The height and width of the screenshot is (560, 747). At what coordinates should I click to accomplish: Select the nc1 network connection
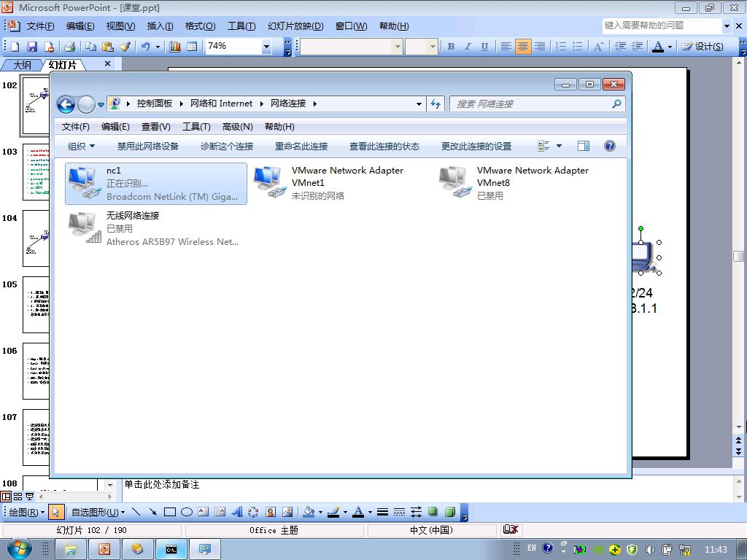(156, 184)
